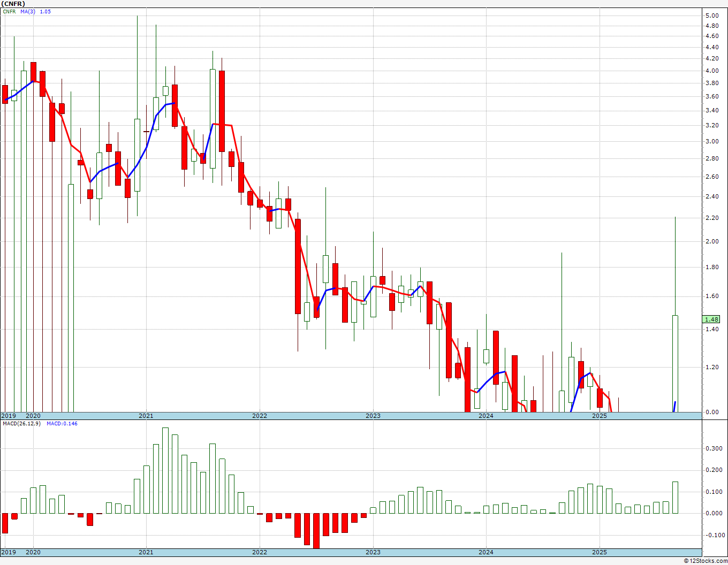
Task: Click the 0.100 MACD axis label
Action: (x=713, y=492)
